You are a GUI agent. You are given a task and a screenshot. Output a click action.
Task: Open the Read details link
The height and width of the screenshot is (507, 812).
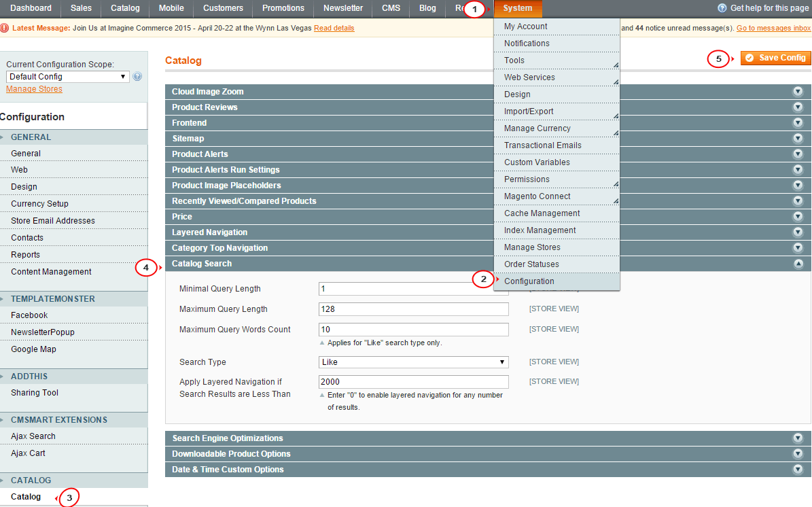pos(334,29)
